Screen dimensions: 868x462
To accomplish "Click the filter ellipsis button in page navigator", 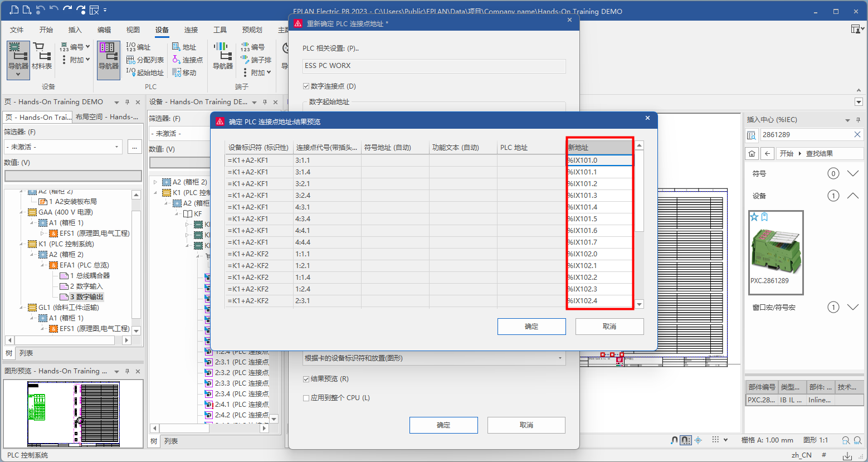I will tap(134, 147).
